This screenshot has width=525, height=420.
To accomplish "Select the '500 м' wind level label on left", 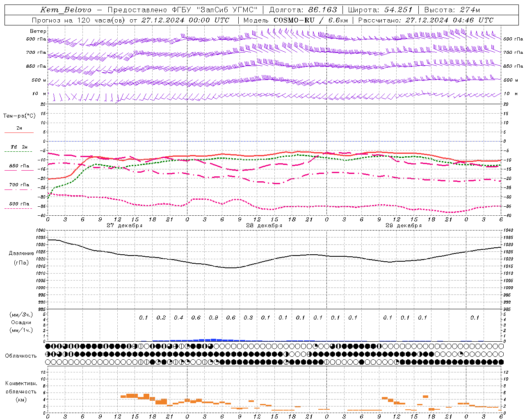I will pos(39,80).
